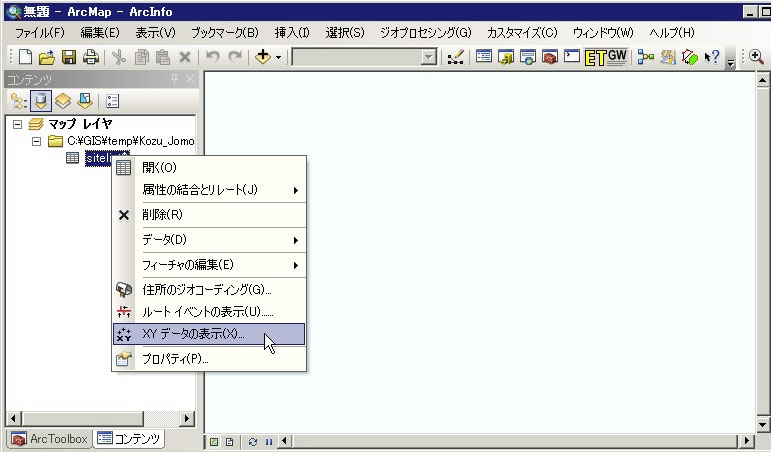The width and height of the screenshot is (771, 452).
Task: Click the Add Data button
Action: click(x=263, y=57)
